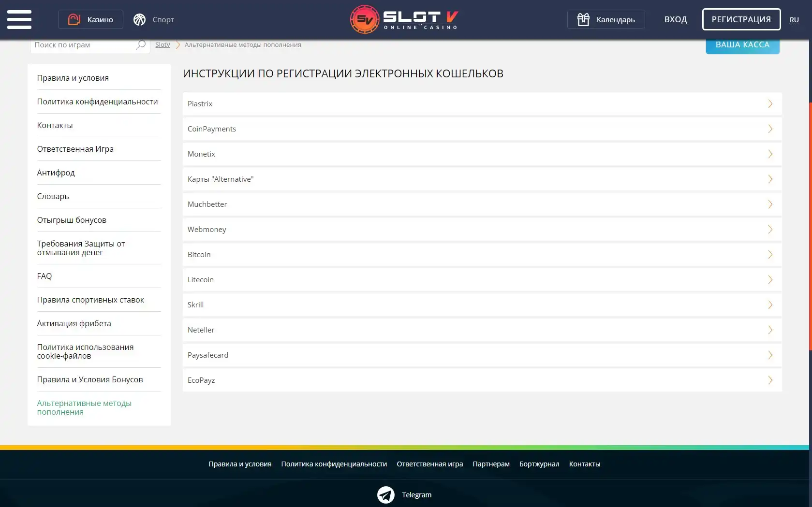Expand the EcoPayz instruction section

point(482,380)
